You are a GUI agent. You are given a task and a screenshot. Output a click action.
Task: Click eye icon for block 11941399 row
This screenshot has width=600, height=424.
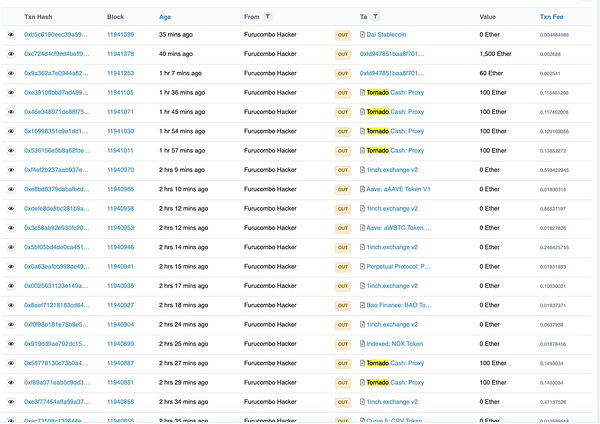pyautogui.click(x=11, y=35)
